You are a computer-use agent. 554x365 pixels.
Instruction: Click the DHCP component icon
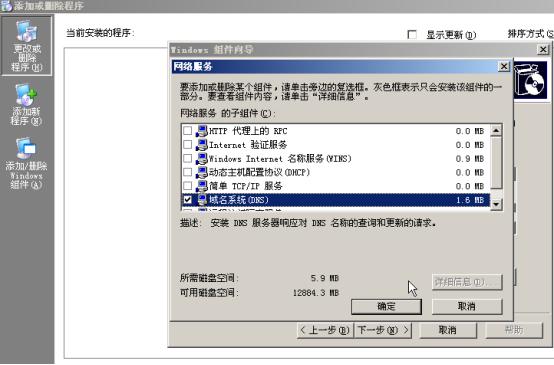(x=202, y=172)
